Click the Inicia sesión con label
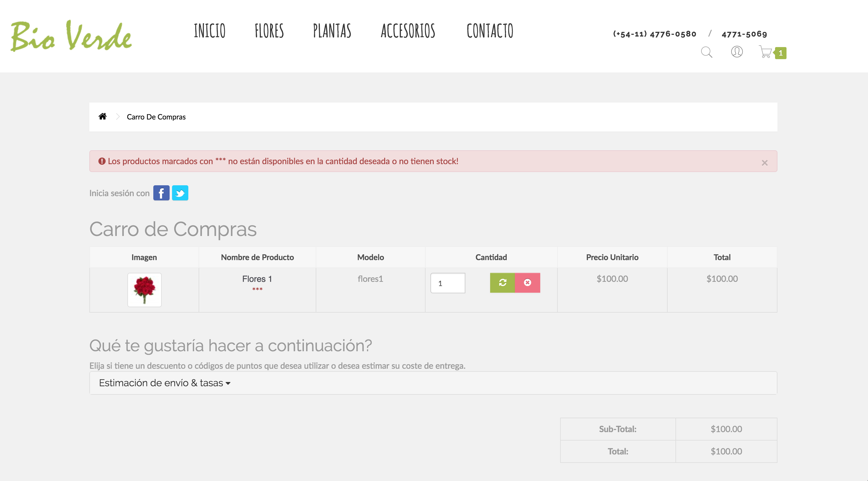Screen dimensions: 868x481 pyautogui.click(x=119, y=193)
